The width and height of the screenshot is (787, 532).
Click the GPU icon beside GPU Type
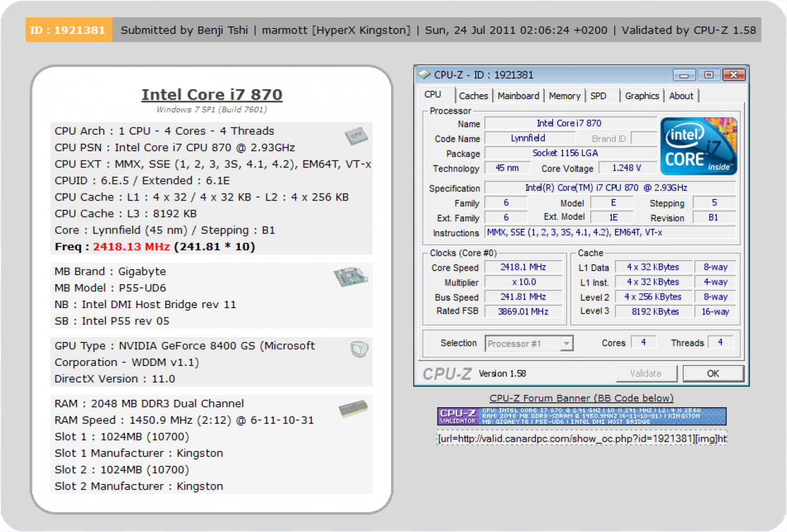[x=359, y=349]
